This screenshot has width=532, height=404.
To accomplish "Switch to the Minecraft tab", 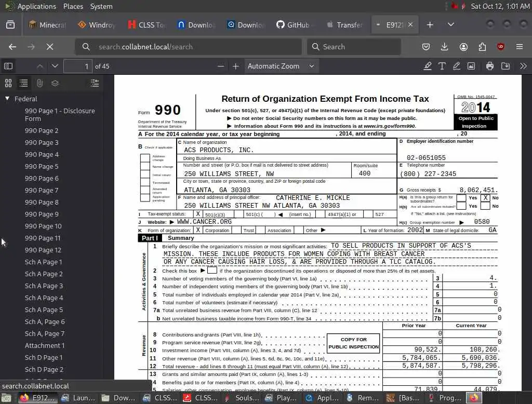I will 47,25.
